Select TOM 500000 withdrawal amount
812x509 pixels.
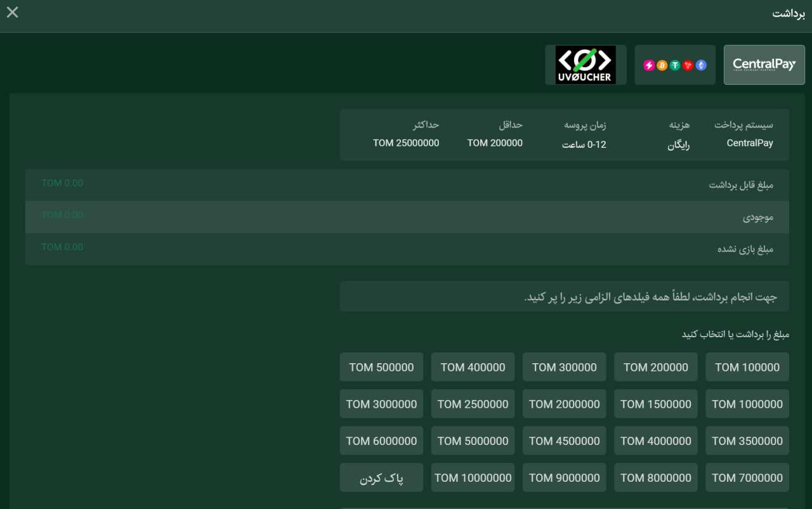pos(381,367)
